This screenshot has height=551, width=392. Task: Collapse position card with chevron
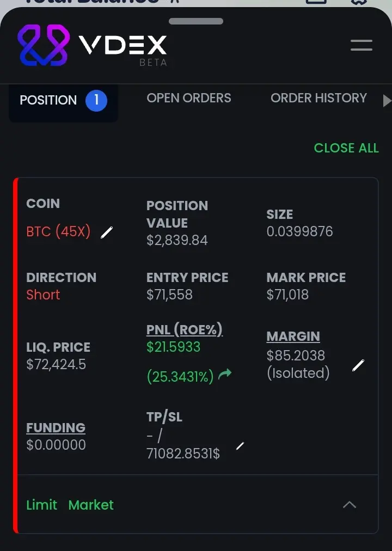coord(350,505)
